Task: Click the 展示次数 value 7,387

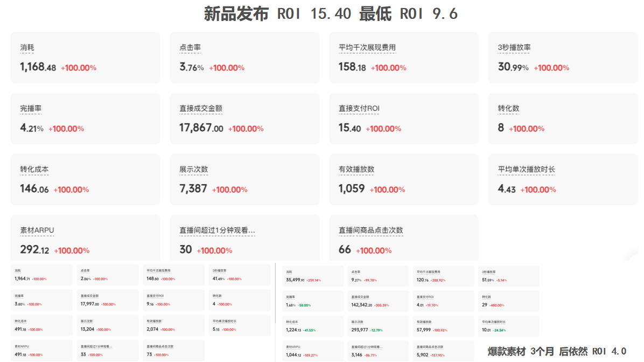Action: pyautogui.click(x=193, y=189)
